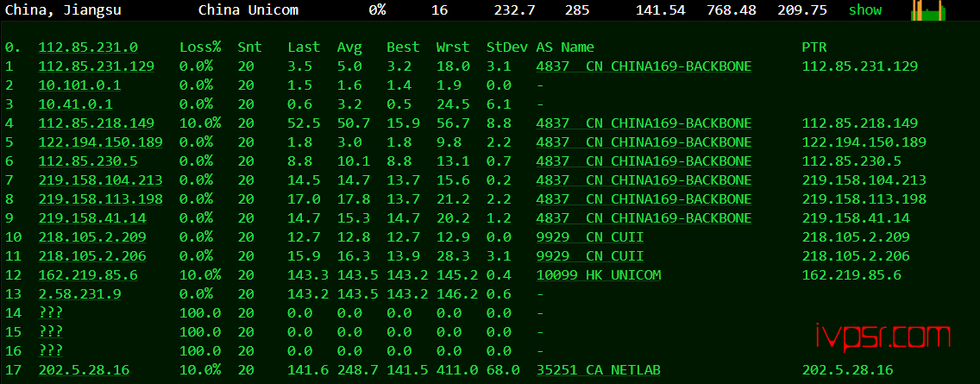Open hop 6 IP link 112.85.230.5
This screenshot has width=980, height=384.
(88, 161)
